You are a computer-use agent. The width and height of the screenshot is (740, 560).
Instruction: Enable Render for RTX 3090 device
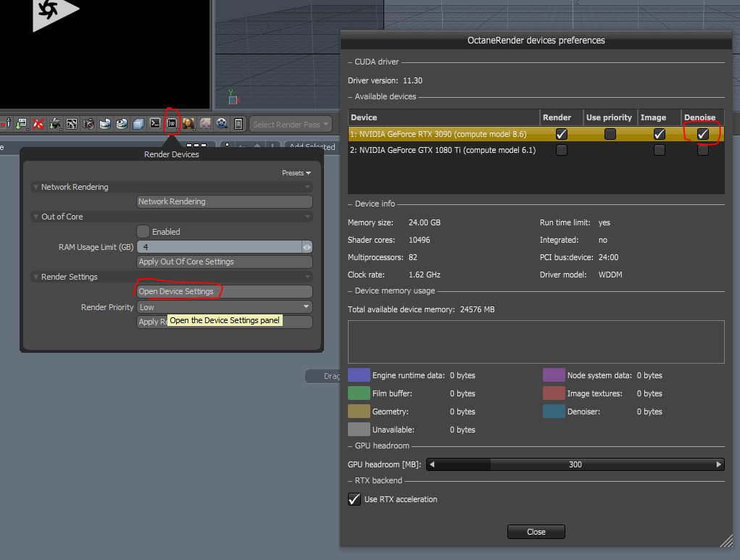point(561,134)
